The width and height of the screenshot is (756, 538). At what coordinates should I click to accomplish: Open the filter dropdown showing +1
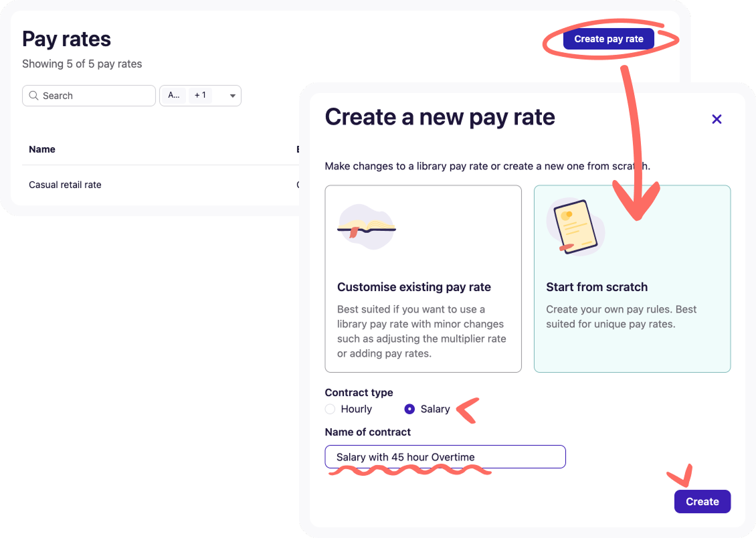pos(200,96)
